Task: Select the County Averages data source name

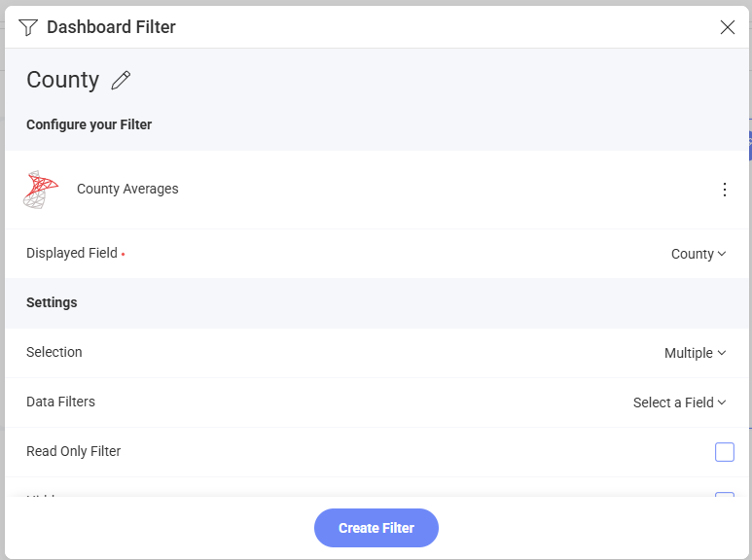Action: click(127, 190)
